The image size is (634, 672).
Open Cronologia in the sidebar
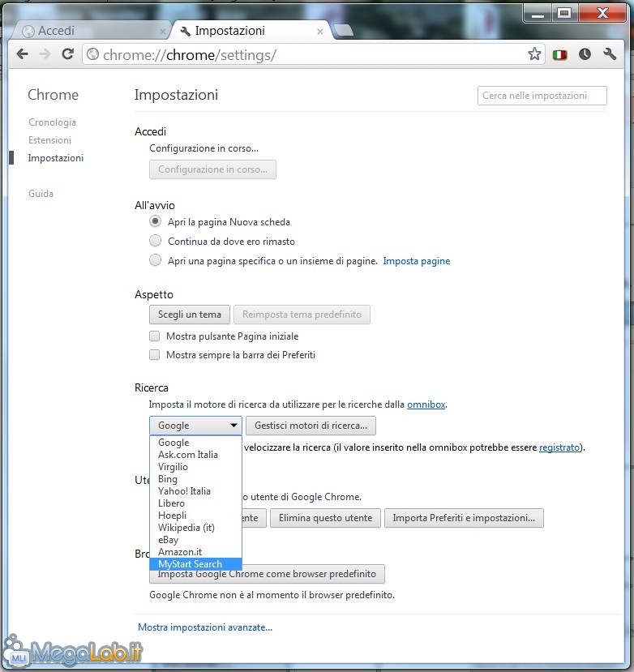coord(52,122)
